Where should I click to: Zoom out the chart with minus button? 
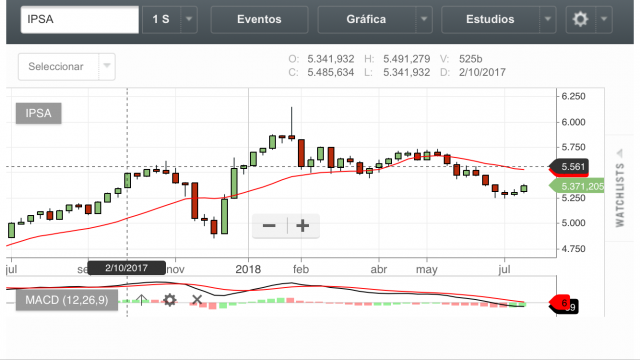[269, 226]
